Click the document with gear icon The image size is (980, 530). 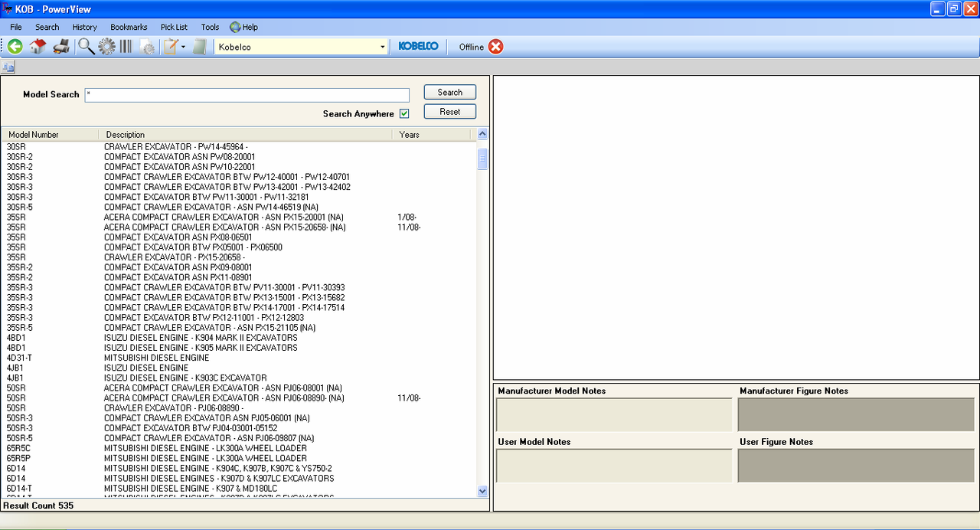tap(147, 47)
